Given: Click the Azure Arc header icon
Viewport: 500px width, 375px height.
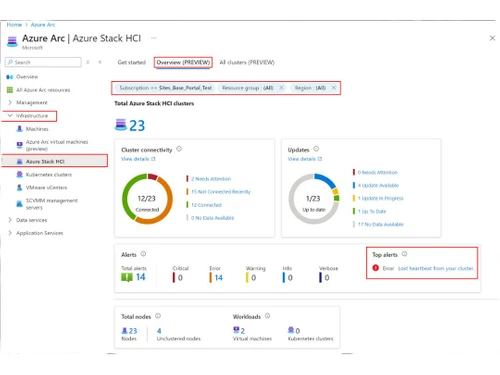Looking at the screenshot, I should (x=12, y=41).
